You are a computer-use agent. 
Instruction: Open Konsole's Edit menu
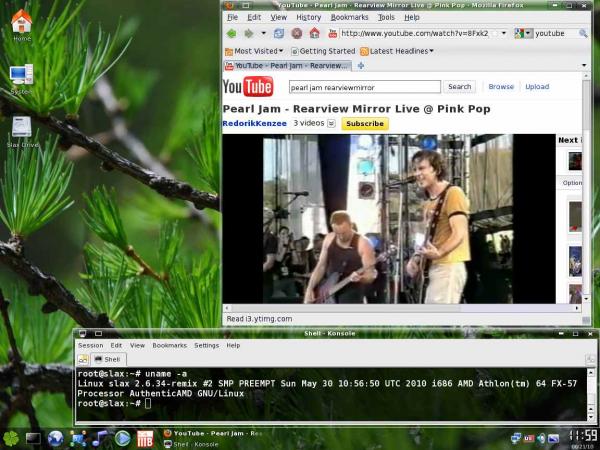pyautogui.click(x=116, y=345)
